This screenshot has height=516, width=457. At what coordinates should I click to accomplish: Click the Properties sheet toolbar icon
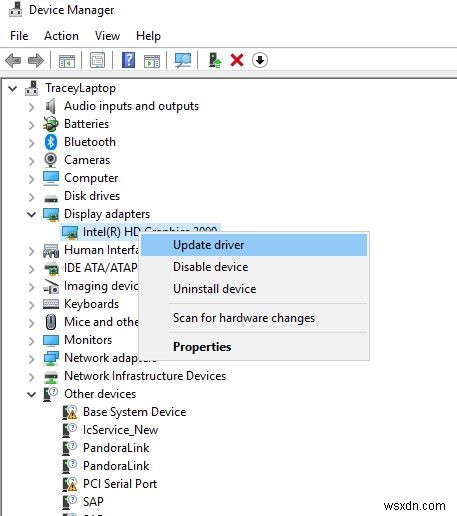97,60
